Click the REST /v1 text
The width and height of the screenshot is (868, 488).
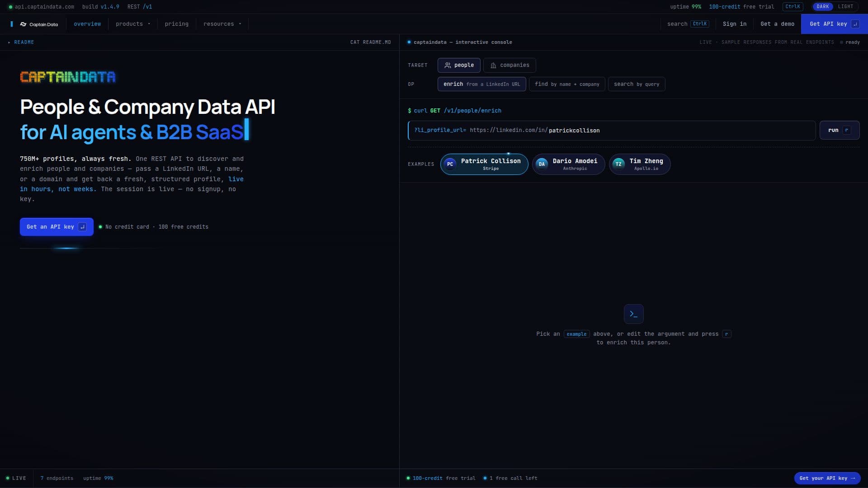140,7
